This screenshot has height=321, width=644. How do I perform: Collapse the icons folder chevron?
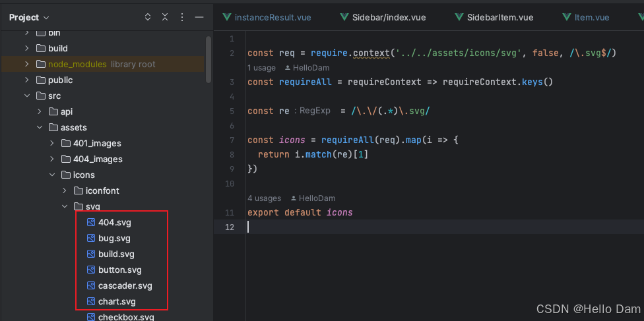pos(51,175)
